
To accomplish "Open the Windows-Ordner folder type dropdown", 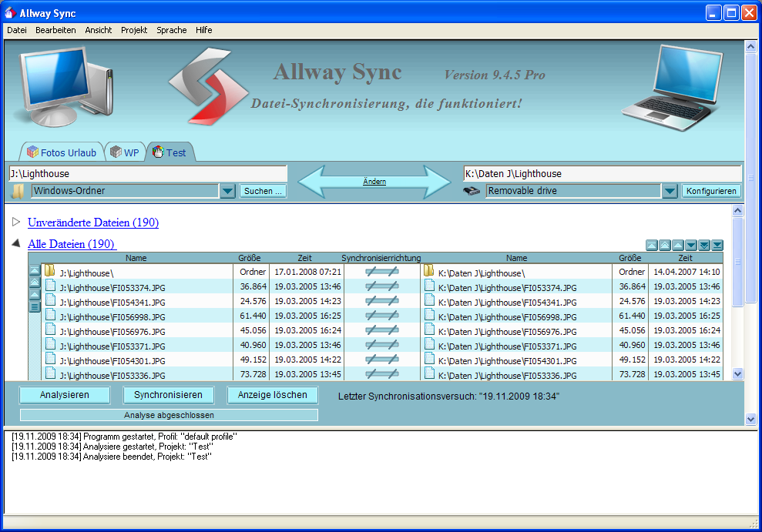I will point(227,191).
